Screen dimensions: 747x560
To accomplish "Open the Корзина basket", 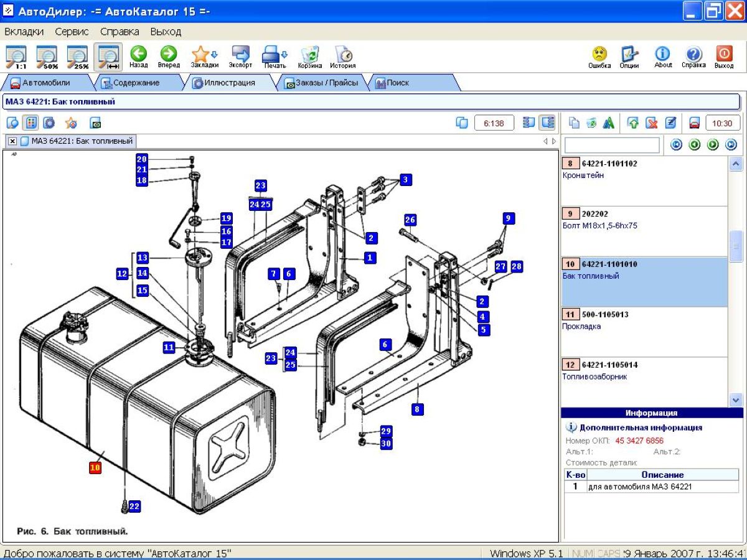I will 309,57.
